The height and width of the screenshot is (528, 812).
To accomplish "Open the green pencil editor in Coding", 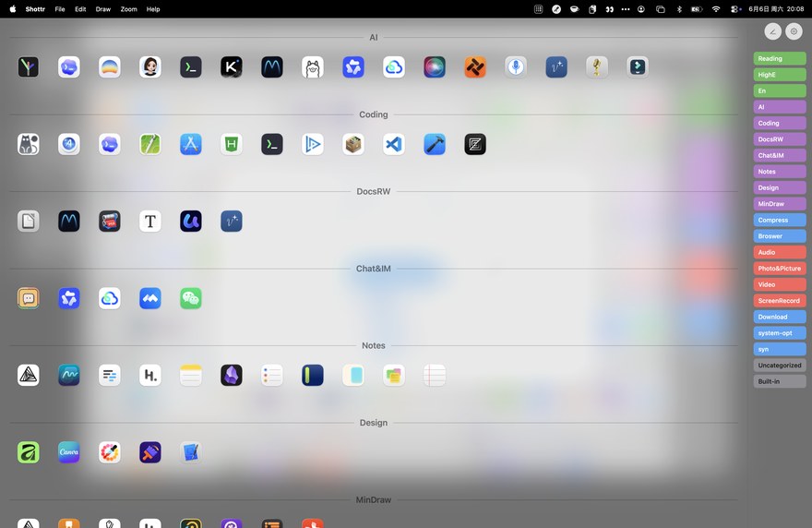I will click(x=150, y=144).
